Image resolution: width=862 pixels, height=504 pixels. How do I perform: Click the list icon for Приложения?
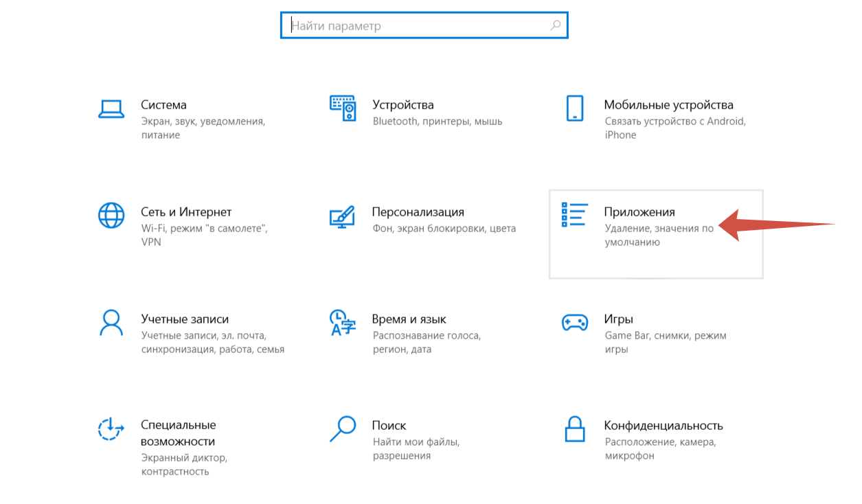point(574,215)
